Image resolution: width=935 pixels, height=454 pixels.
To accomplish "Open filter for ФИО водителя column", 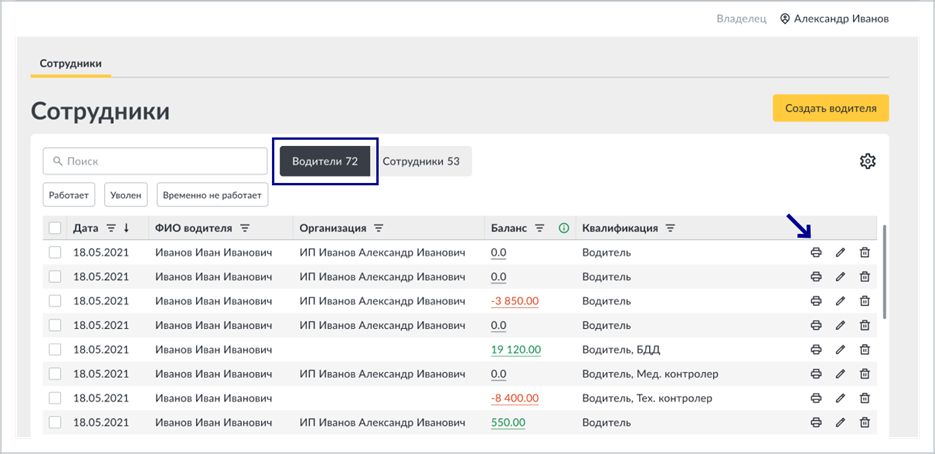I will coord(244,228).
